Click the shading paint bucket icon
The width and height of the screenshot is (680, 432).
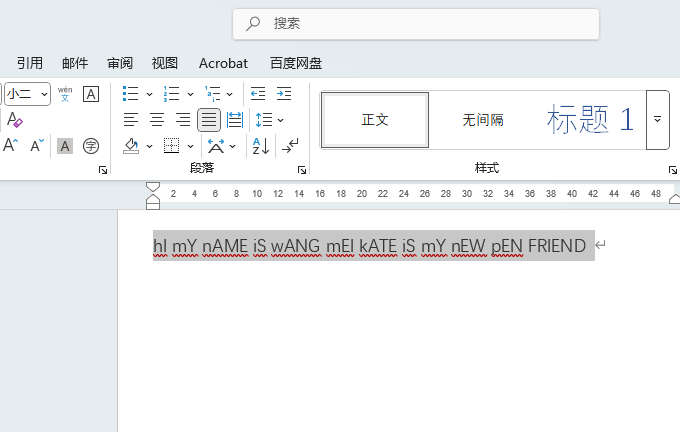tap(131, 146)
